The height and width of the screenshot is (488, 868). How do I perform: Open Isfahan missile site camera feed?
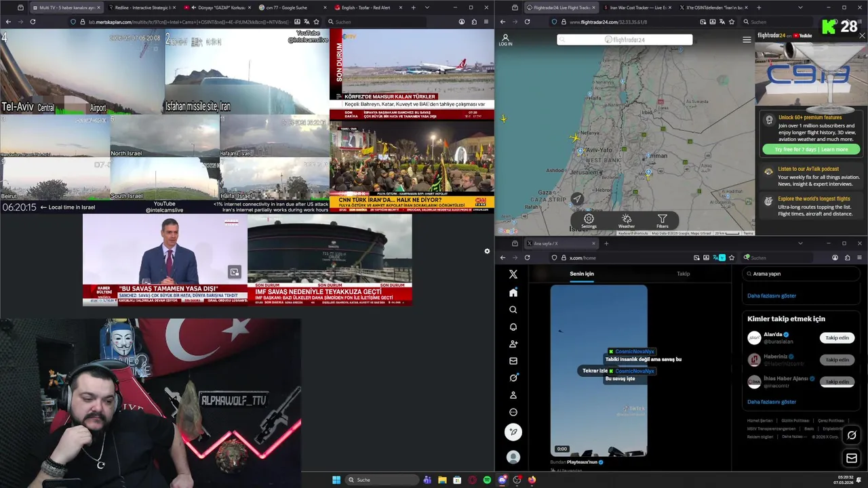(x=247, y=71)
